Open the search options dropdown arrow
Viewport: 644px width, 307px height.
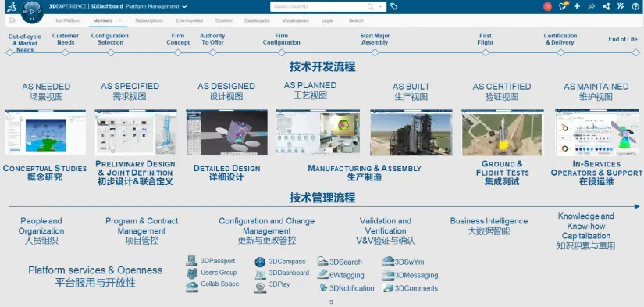(x=380, y=6)
